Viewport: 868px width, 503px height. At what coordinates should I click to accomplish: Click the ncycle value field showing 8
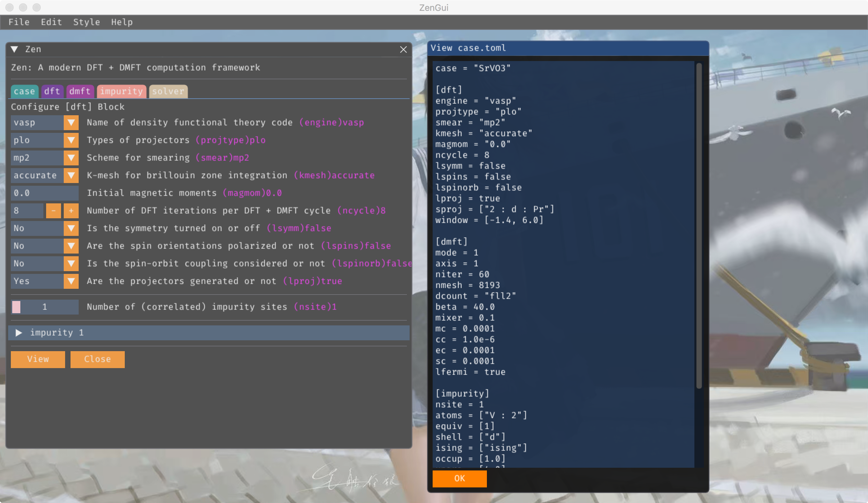coord(27,211)
